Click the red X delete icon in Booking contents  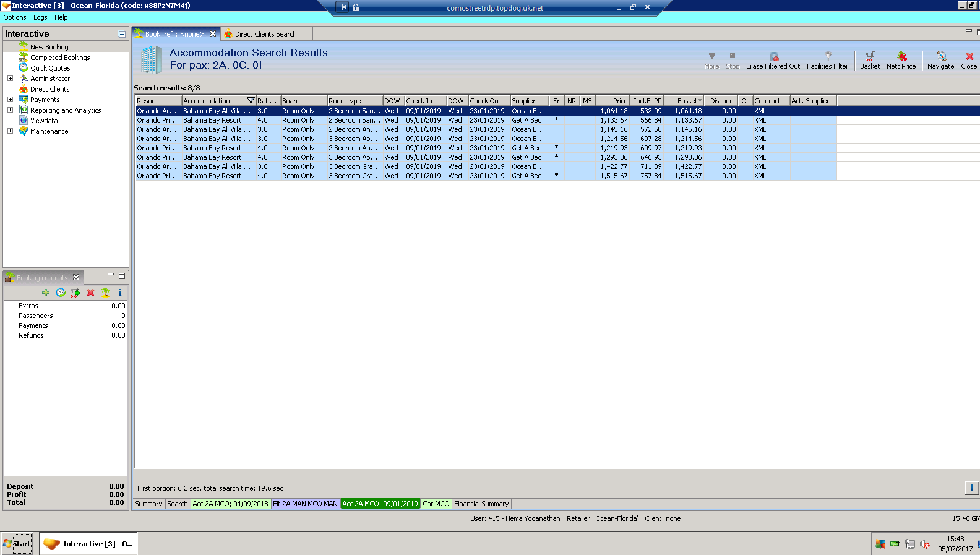[x=90, y=293]
